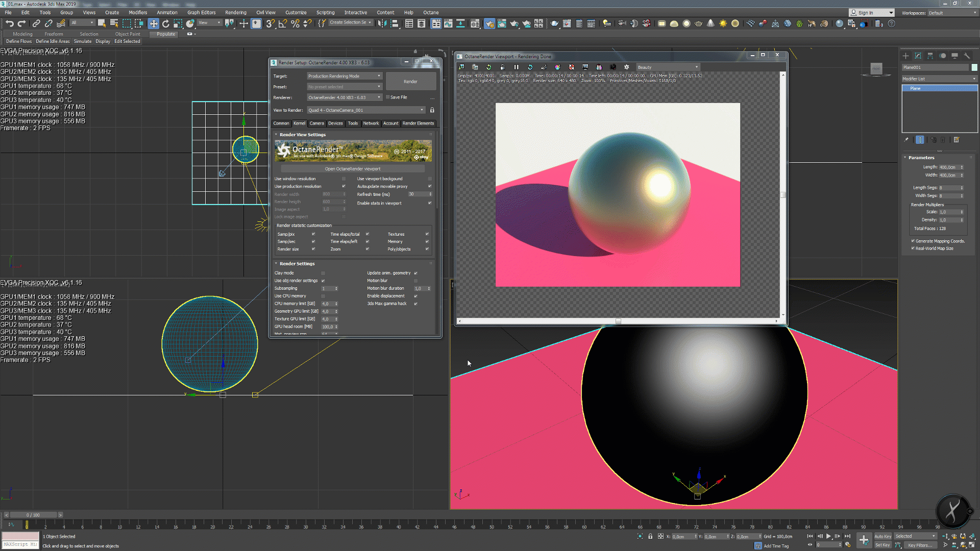This screenshot has width=980, height=551.
Task: Enable the Clay mode checkbox
Action: click(x=323, y=273)
